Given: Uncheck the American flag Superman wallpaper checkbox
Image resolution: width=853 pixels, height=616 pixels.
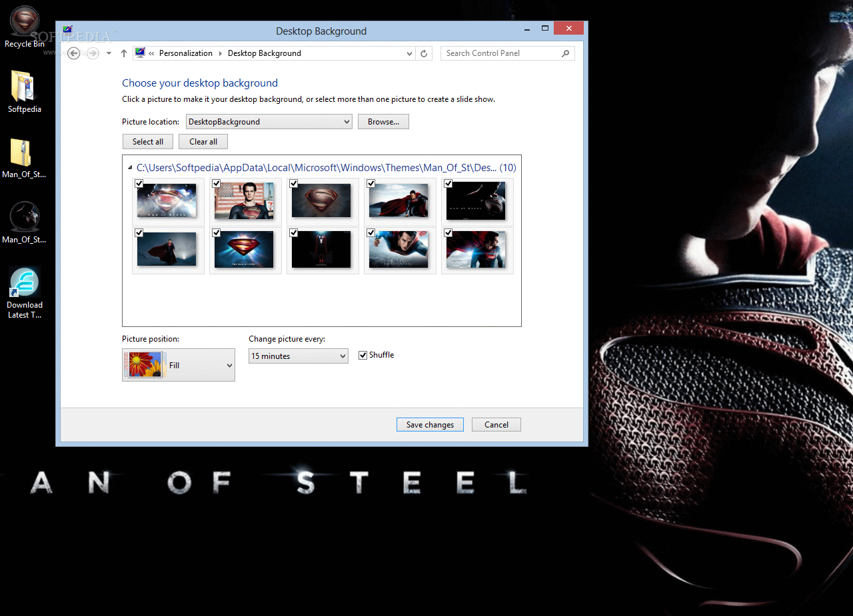Looking at the screenshot, I should [x=217, y=183].
